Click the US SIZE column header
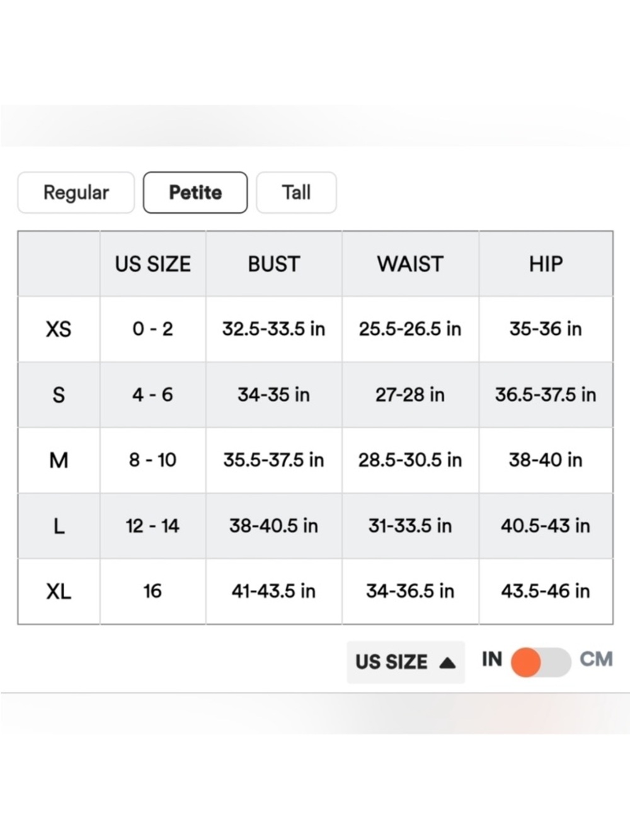The height and width of the screenshot is (840, 630). (x=152, y=264)
